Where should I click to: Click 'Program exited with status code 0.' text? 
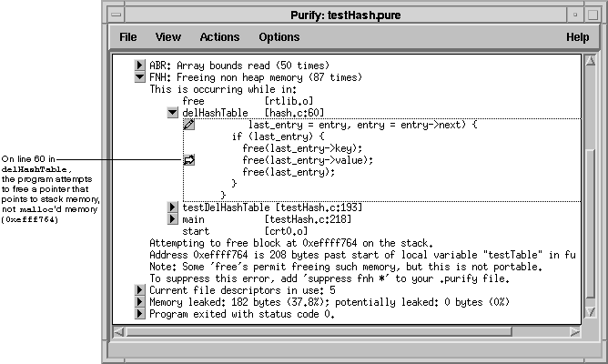[x=242, y=314]
